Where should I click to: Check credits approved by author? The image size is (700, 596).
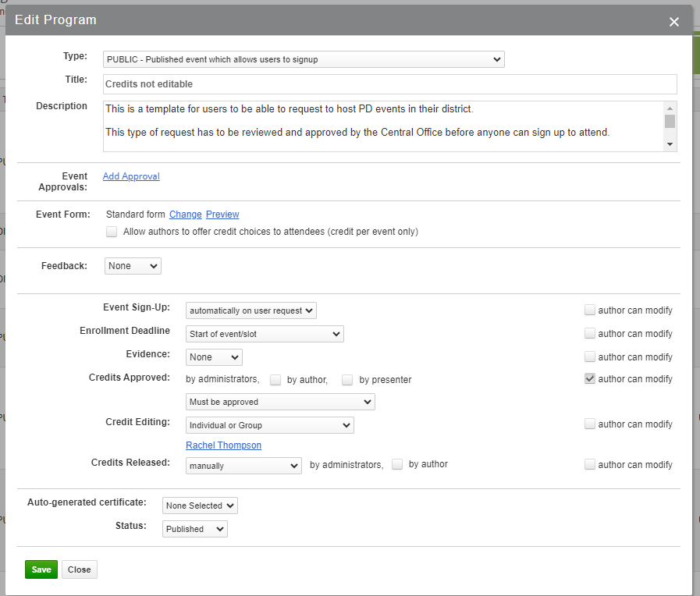[x=275, y=379]
